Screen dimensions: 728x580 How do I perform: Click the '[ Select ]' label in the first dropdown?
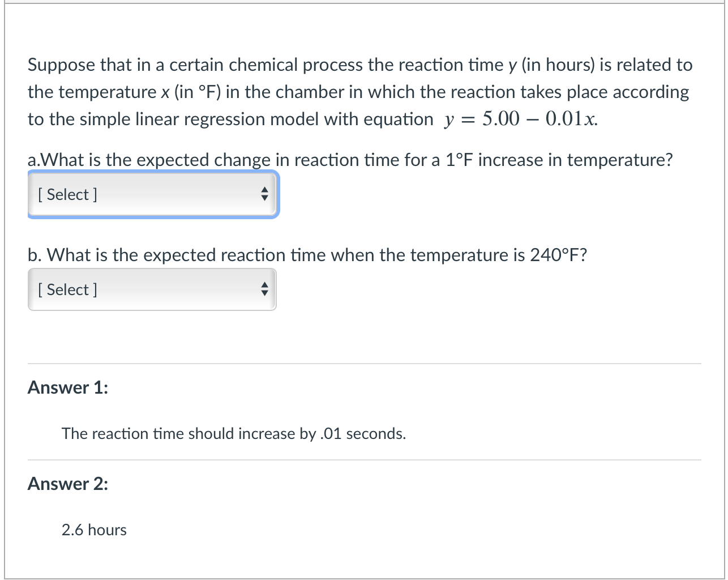click(x=67, y=194)
